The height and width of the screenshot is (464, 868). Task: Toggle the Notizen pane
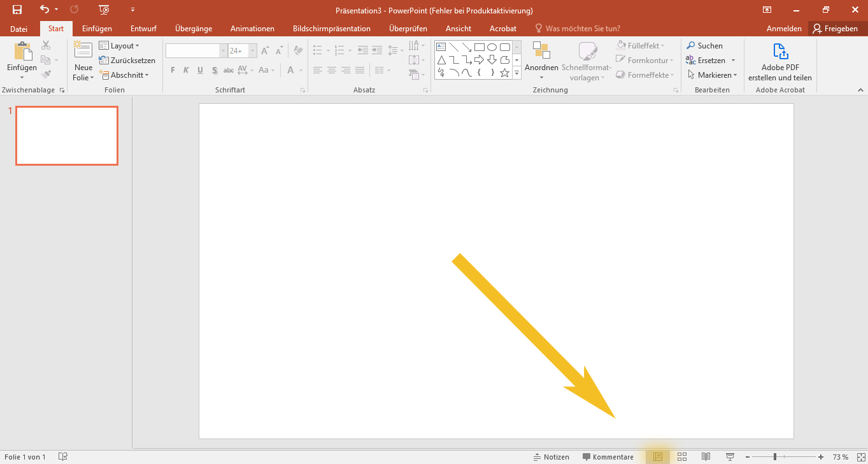[x=551, y=457]
